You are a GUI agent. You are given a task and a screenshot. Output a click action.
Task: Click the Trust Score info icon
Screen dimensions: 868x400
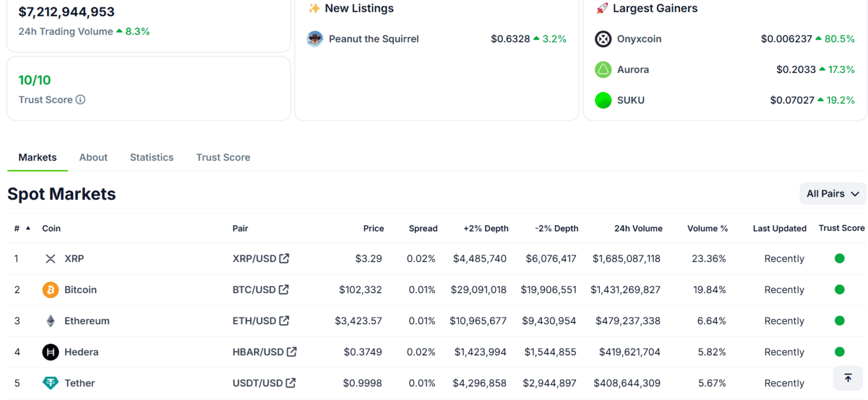[x=81, y=99]
